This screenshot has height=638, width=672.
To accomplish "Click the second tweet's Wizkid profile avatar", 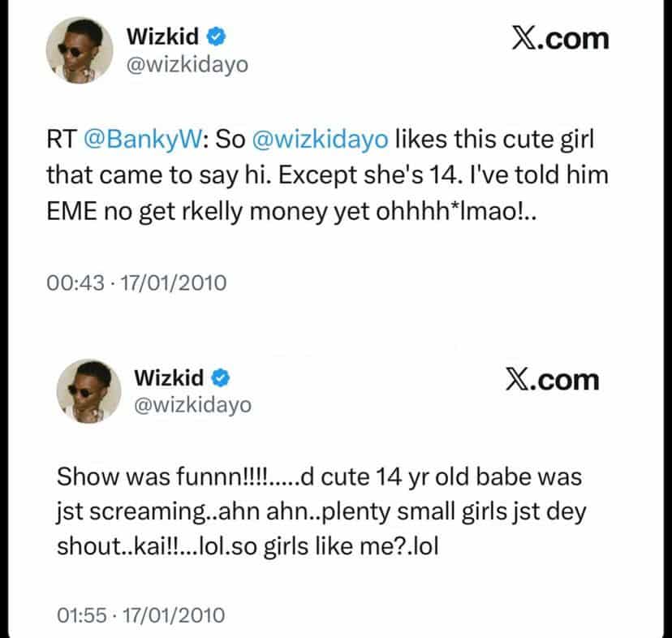I will pyautogui.click(x=88, y=391).
